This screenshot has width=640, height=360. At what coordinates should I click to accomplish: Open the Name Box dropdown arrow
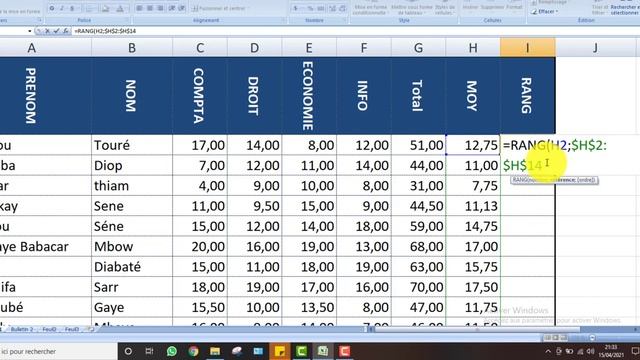tap(29, 31)
